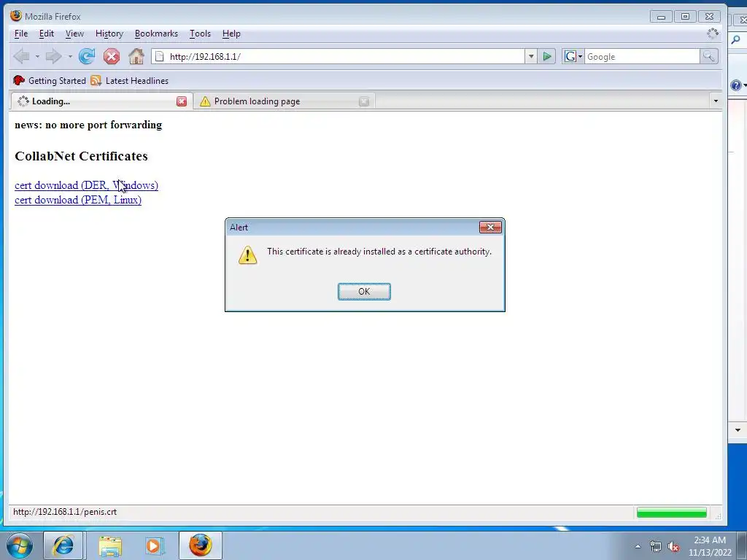Open the clock showing 2:34 AM

709,546
